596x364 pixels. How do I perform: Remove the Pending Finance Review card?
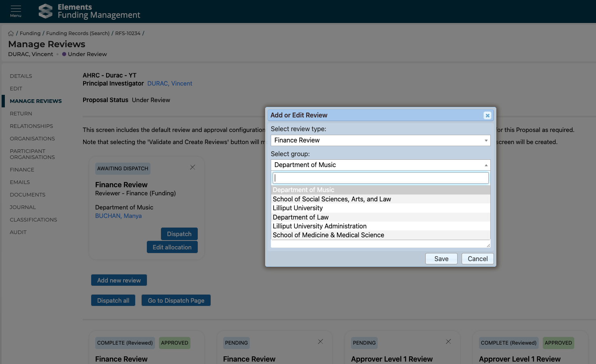pyautogui.click(x=320, y=341)
